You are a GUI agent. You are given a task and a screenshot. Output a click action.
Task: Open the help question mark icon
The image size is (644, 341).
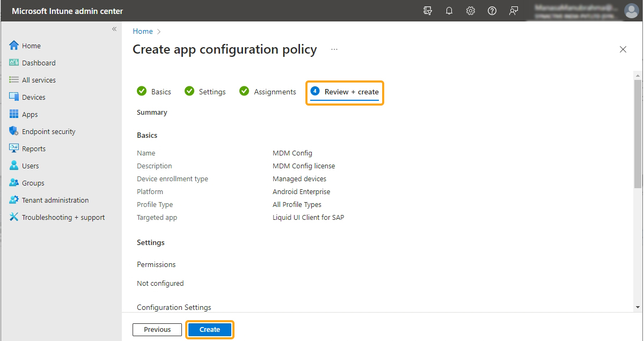coord(492,11)
